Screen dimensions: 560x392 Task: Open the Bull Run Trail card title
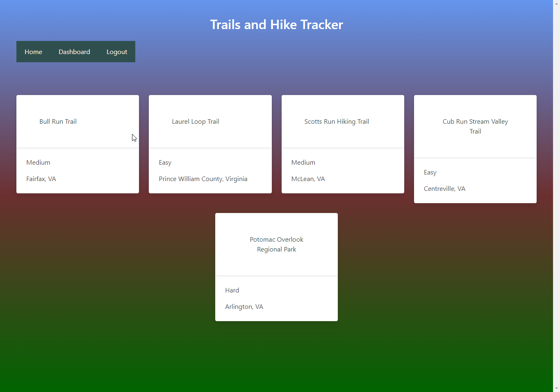[58, 122]
